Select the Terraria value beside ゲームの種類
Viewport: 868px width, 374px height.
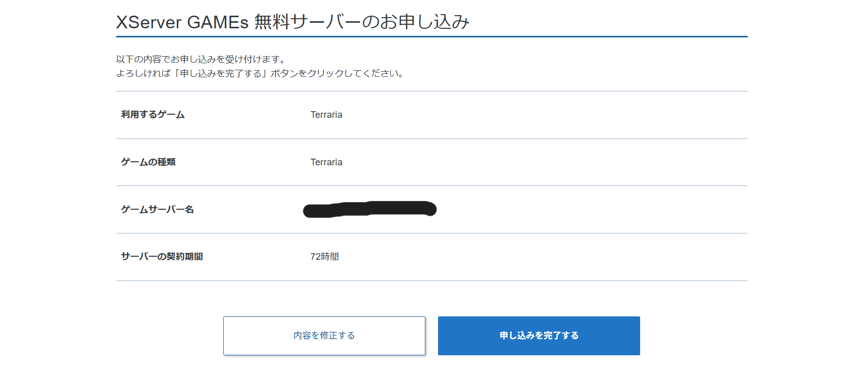[x=326, y=162]
